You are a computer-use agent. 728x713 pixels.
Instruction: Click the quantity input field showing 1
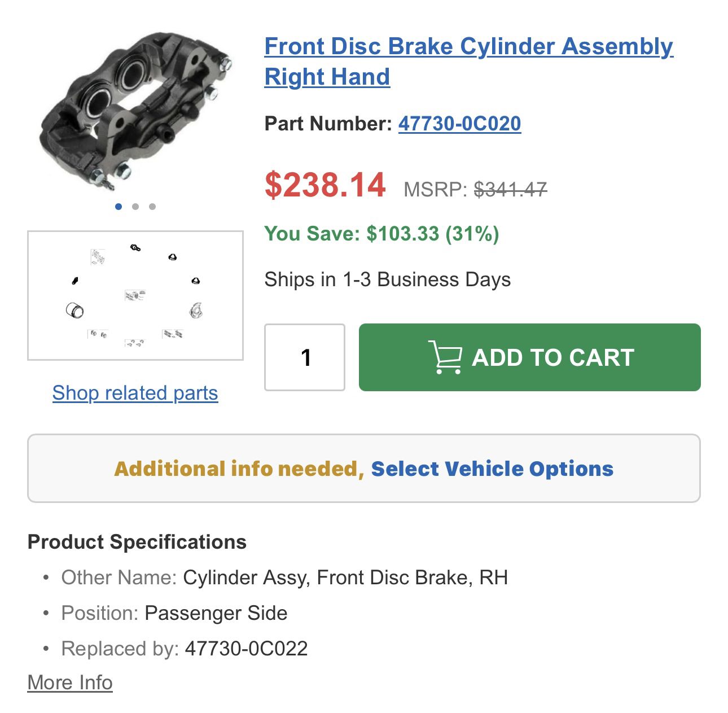[x=305, y=357]
